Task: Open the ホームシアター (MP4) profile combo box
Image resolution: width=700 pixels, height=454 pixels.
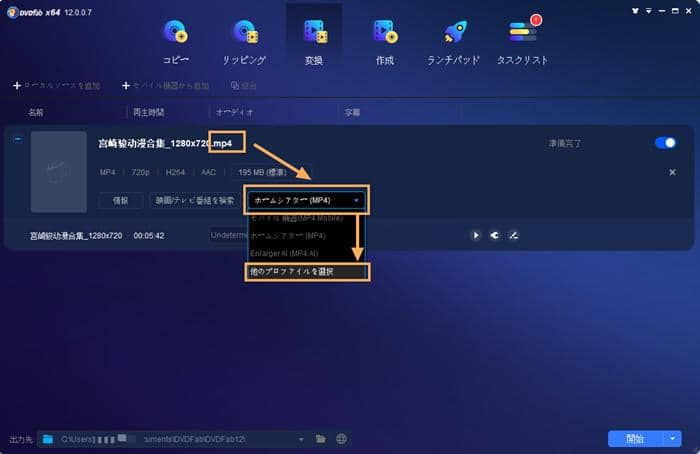Action: point(306,200)
